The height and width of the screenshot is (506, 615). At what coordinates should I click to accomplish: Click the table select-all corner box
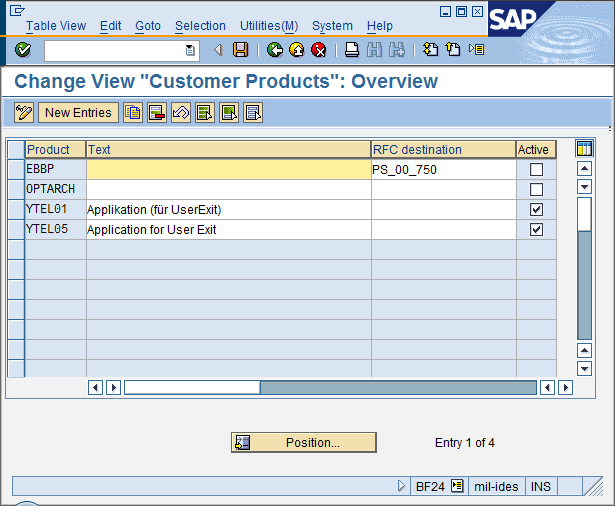point(16,149)
